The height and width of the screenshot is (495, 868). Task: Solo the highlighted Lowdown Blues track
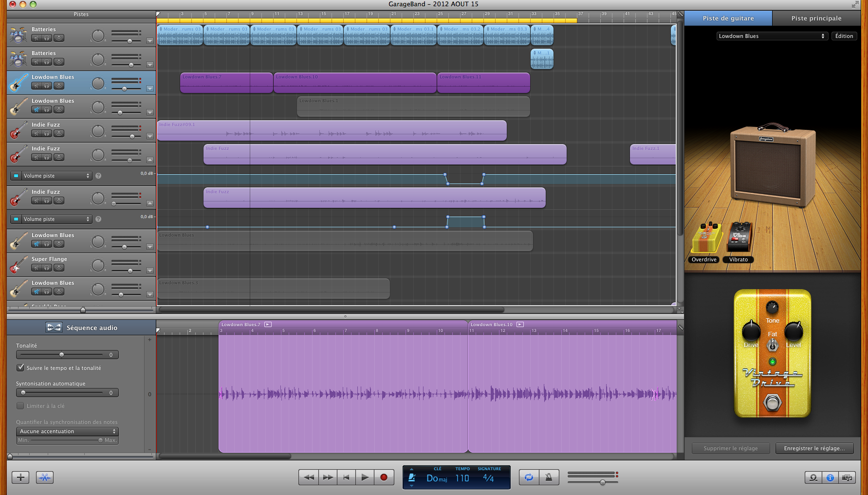[47, 86]
